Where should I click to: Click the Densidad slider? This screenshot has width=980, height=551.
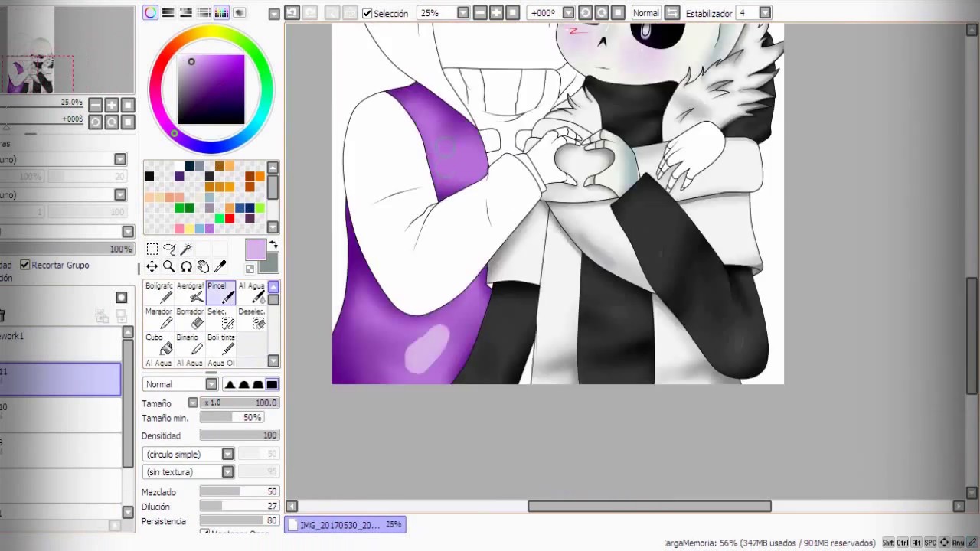pos(240,435)
